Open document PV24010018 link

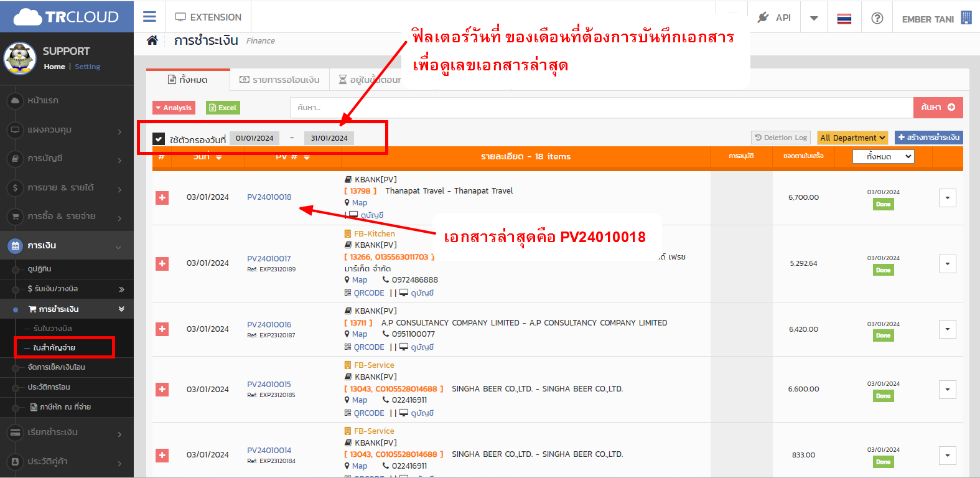[269, 197]
